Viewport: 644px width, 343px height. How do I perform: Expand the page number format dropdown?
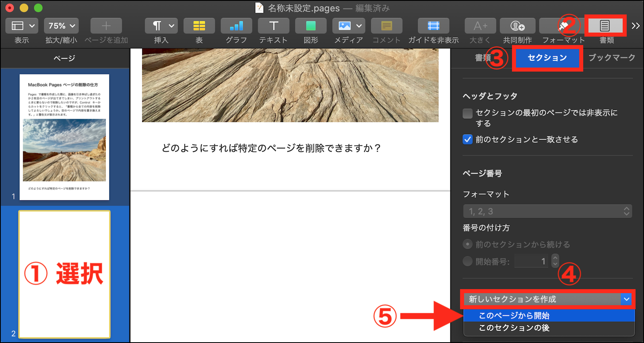coord(547,211)
